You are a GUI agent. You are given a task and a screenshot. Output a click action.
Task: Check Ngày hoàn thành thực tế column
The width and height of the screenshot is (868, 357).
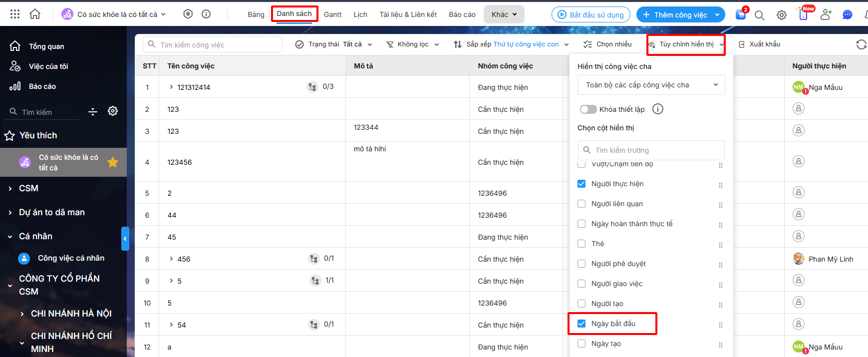[x=581, y=224]
